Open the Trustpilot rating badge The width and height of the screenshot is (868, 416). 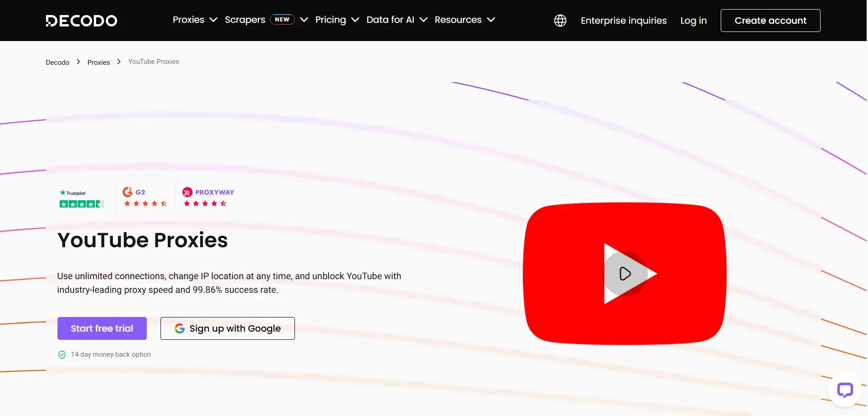coord(82,199)
